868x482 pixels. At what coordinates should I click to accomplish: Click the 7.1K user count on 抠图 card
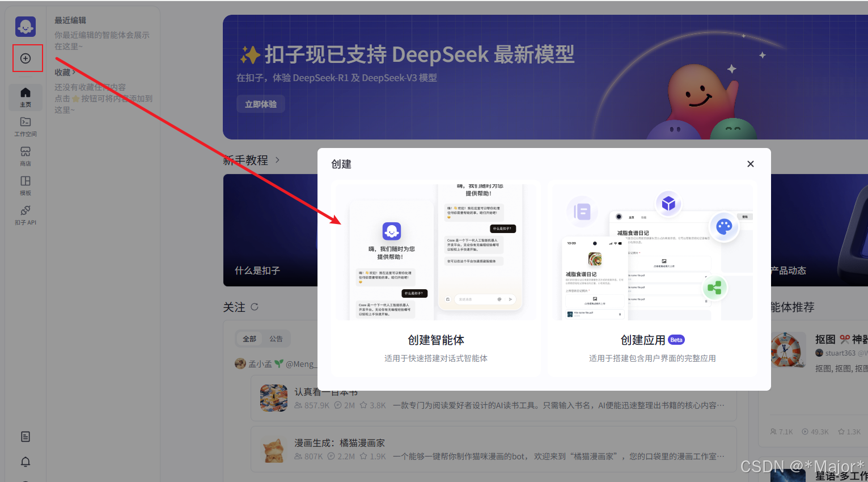click(782, 432)
